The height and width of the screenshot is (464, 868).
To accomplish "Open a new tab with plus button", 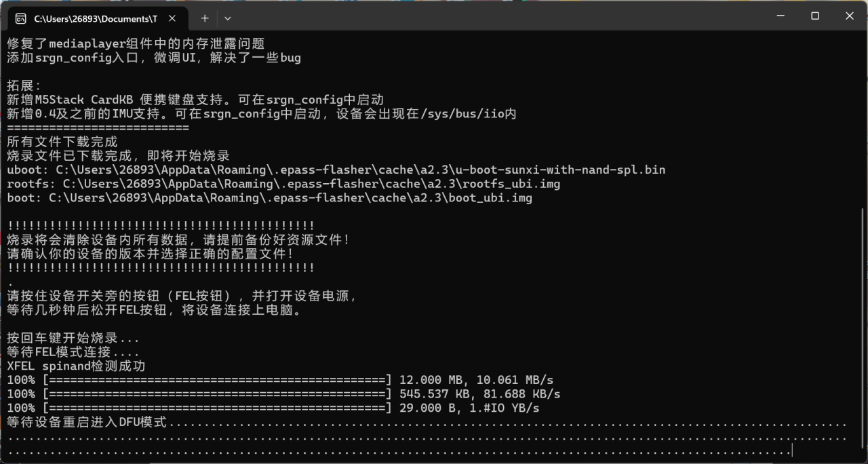I will click(x=205, y=18).
